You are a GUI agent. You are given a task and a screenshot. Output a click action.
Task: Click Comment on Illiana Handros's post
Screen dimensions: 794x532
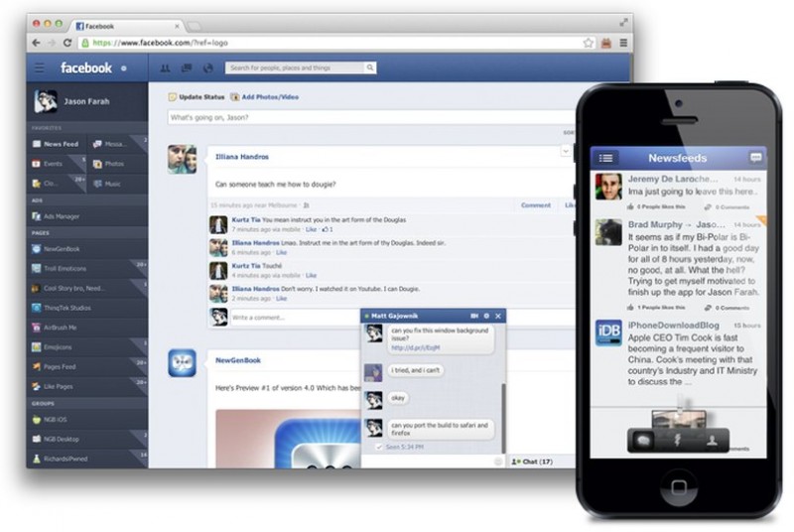point(536,205)
